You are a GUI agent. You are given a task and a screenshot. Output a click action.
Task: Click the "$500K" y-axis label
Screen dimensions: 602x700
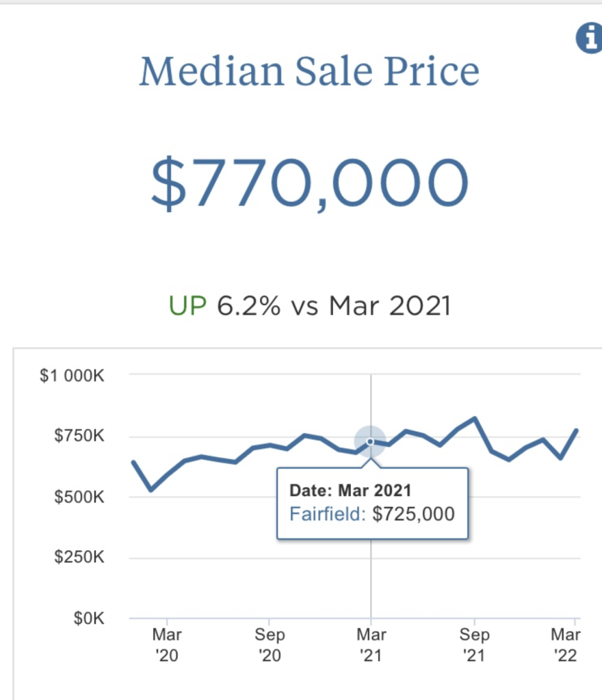79,497
